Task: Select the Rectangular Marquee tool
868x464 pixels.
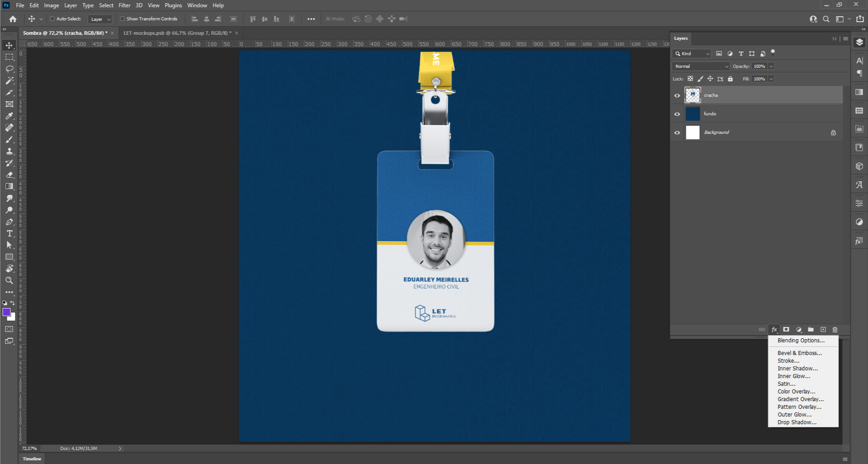Action: [9, 57]
